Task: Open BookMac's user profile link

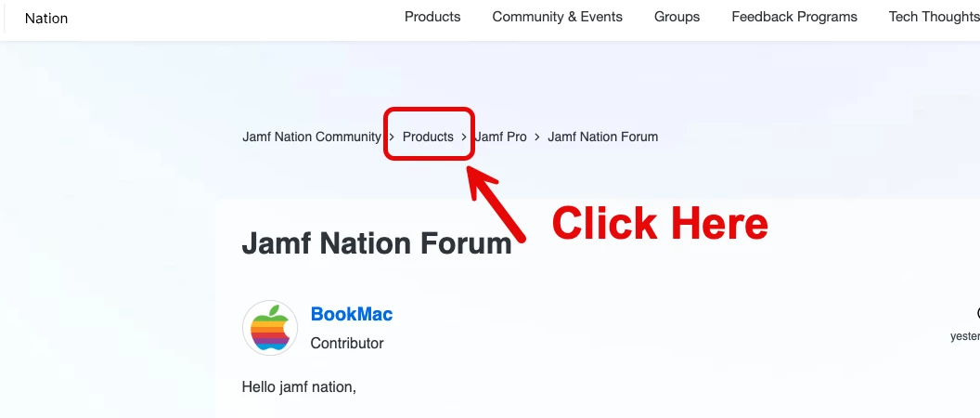Action: click(351, 314)
